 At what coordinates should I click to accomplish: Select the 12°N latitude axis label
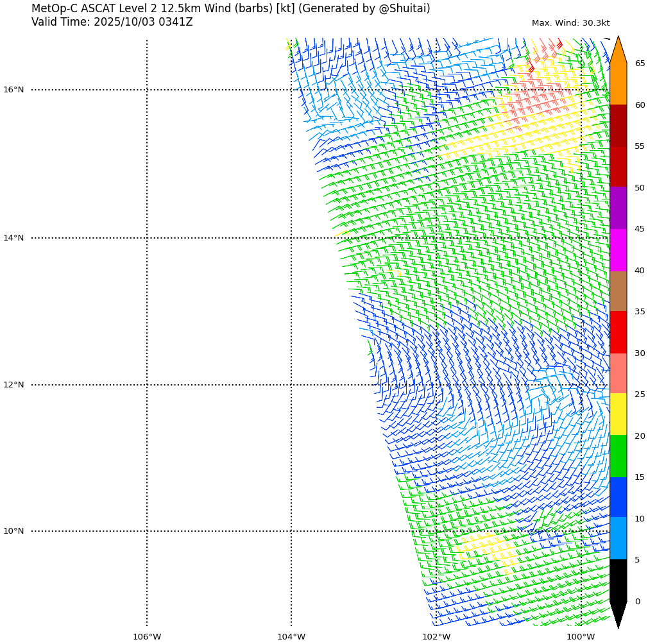(x=13, y=385)
